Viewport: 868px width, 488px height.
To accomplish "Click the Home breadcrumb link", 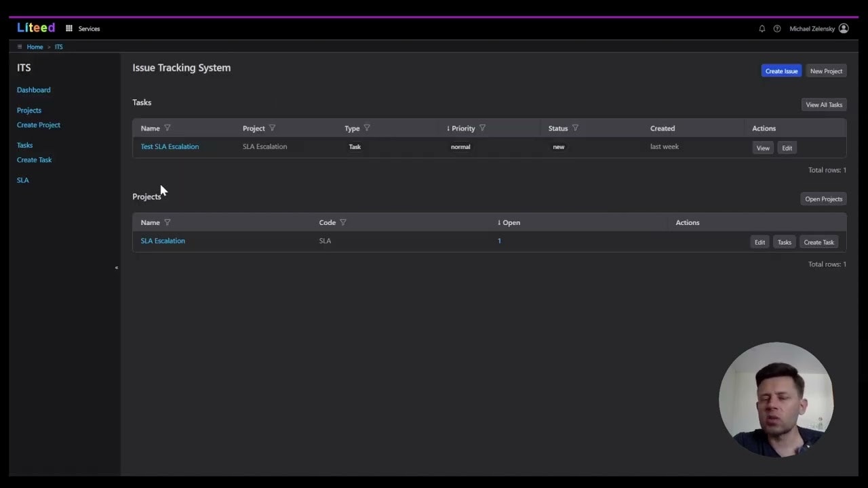I will [x=35, y=47].
